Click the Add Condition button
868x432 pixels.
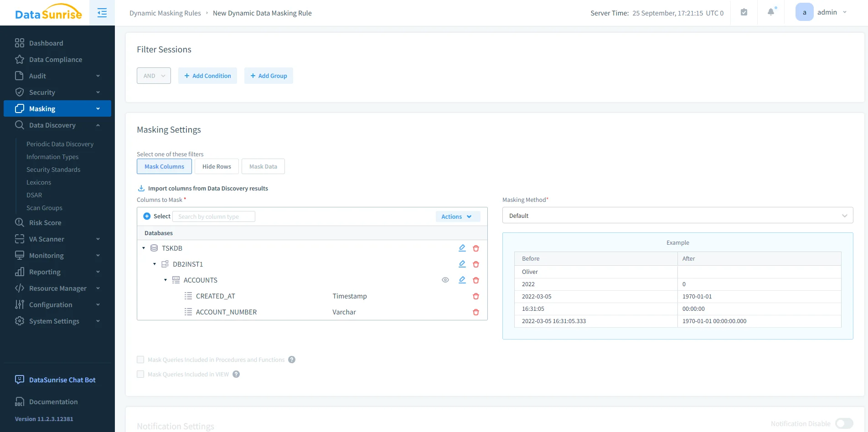207,75
